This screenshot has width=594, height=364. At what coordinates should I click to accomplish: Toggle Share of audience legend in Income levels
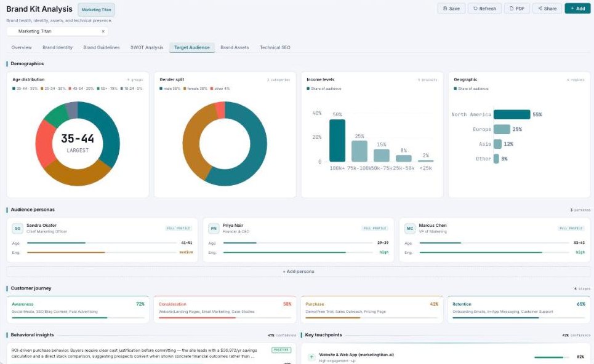(324, 89)
